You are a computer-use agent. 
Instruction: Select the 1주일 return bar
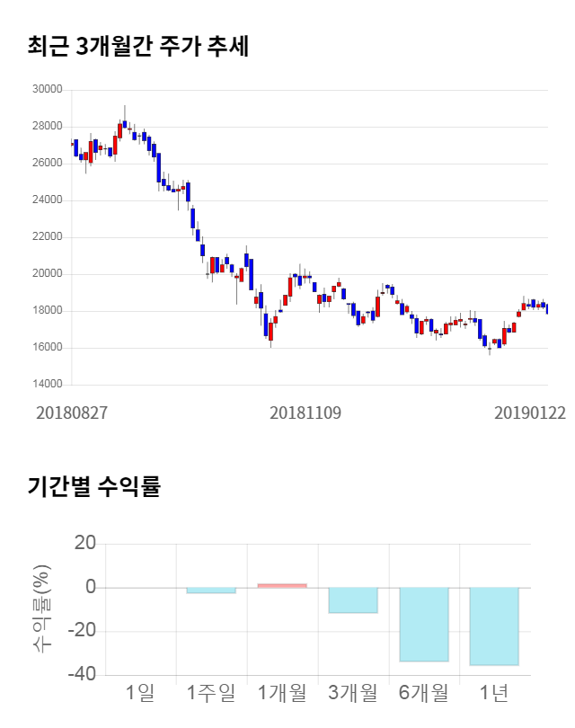[x=211, y=590]
